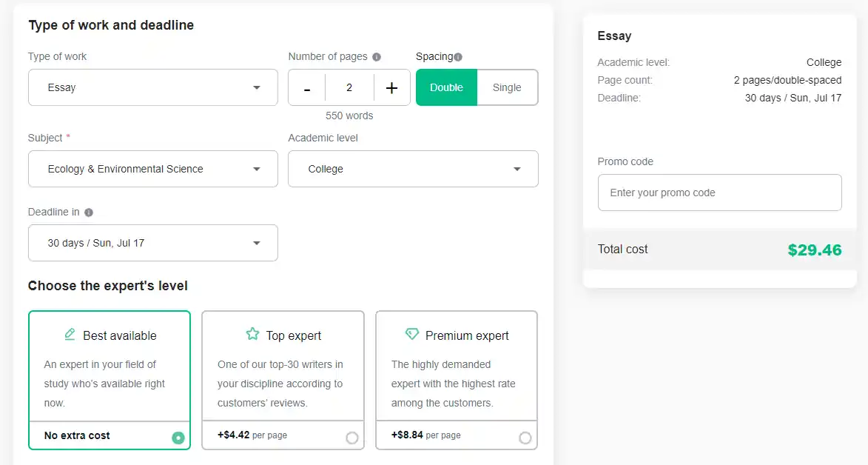
Task: Click the '550 words' text
Action: click(349, 116)
